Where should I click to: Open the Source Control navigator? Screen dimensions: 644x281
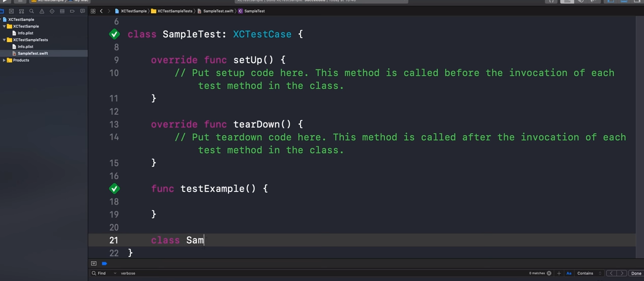click(x=11, y=11)
